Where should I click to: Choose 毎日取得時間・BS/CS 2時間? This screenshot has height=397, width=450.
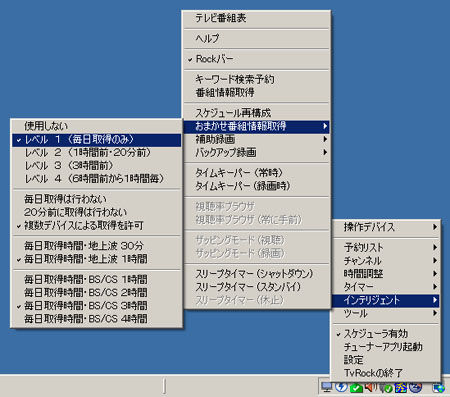click(97, 293)
